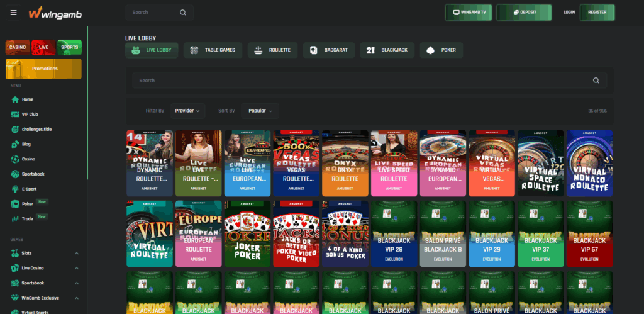This screenshot has height=314, width=644.
Task: Open the European Roulette pink card
Action: pos(198,234)
